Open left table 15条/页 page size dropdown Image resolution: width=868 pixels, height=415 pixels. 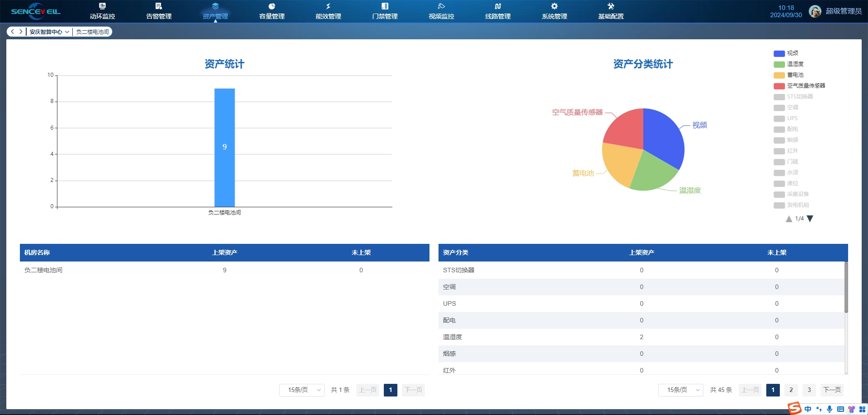point(302,390)
